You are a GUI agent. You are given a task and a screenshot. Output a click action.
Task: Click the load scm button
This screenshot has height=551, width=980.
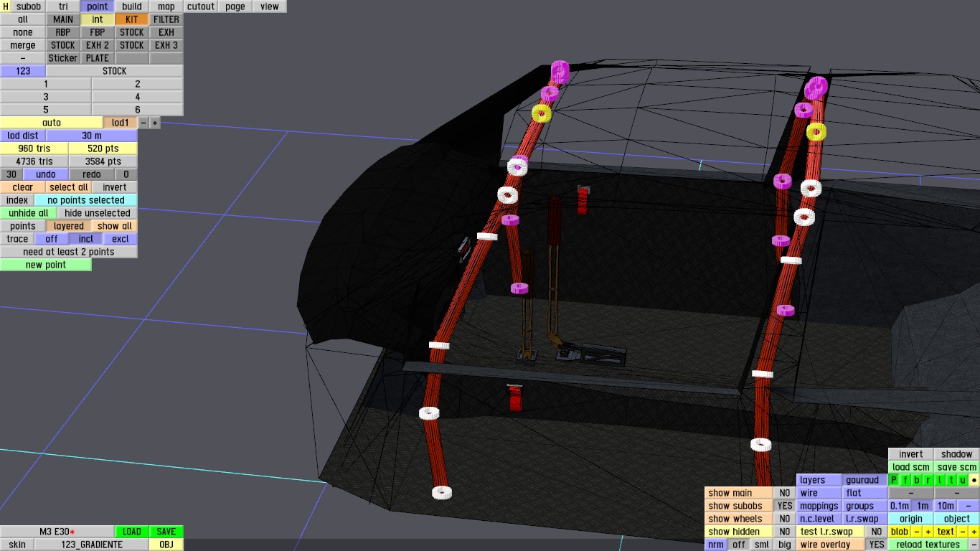[x=911, y=467]
